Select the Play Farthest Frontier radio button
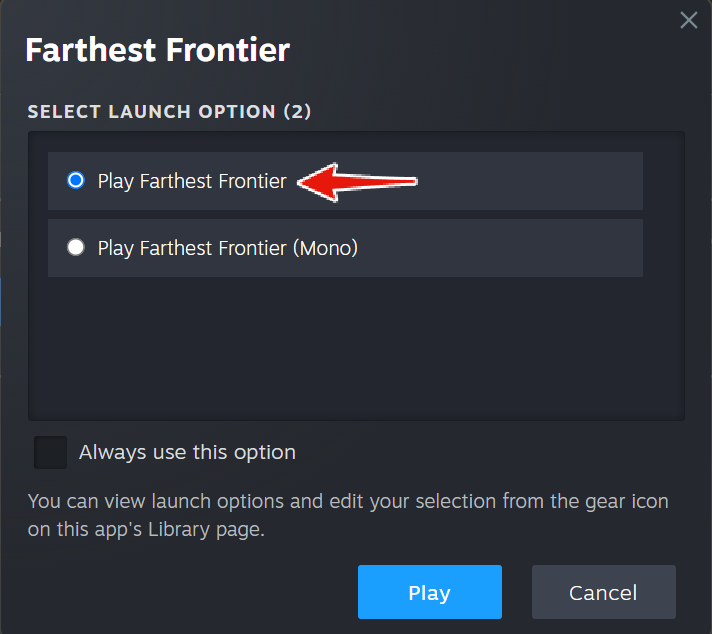The image size is (712, 634). pyautogui.click(x=76, y=180)
